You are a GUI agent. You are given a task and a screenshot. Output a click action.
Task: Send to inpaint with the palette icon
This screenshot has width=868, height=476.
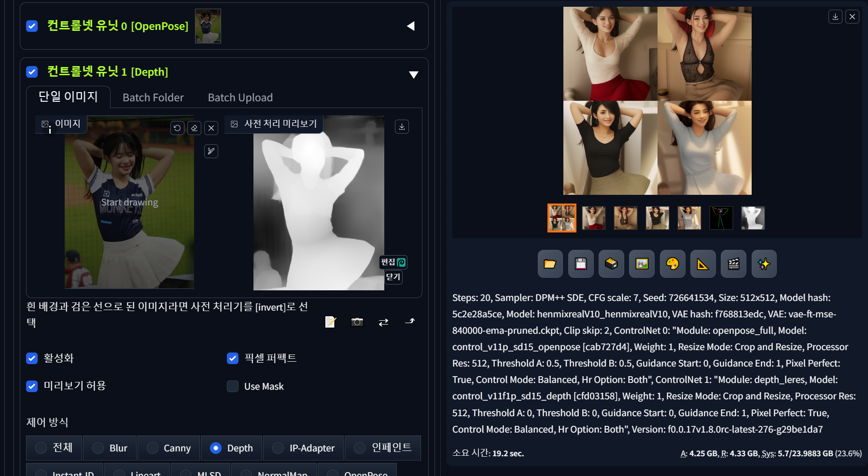672,264
